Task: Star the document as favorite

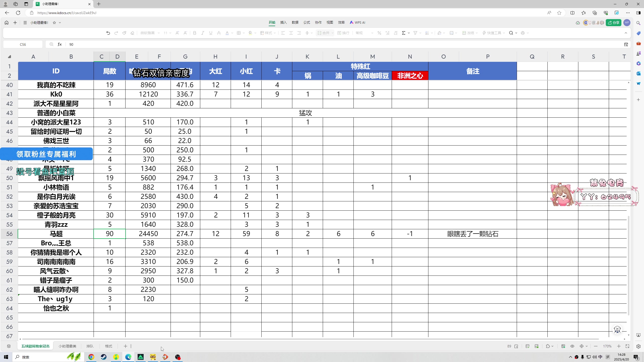Action: click(54, 23)
